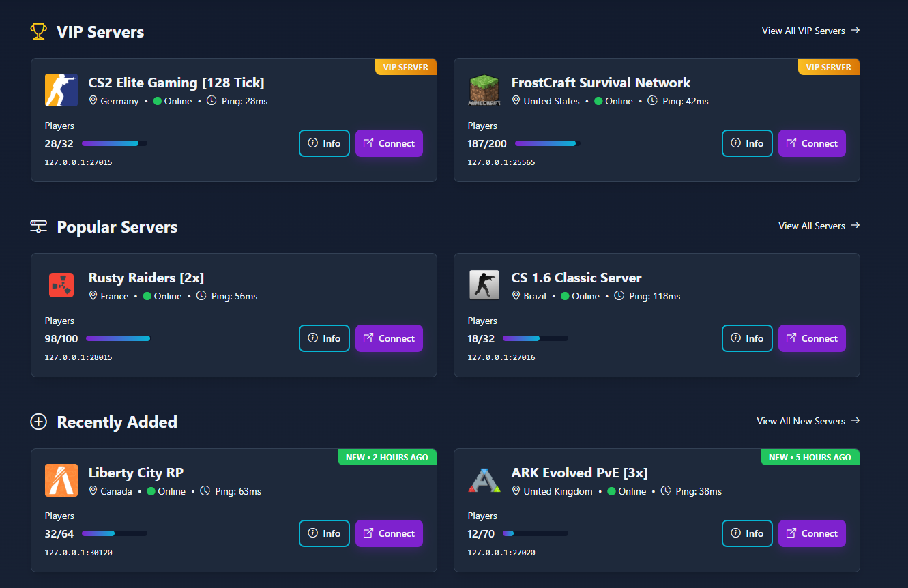The width and height of the screenshot is (908, 588).
Task: Connect to CS2 Elite Gaming server
Action: pos(389,143)
